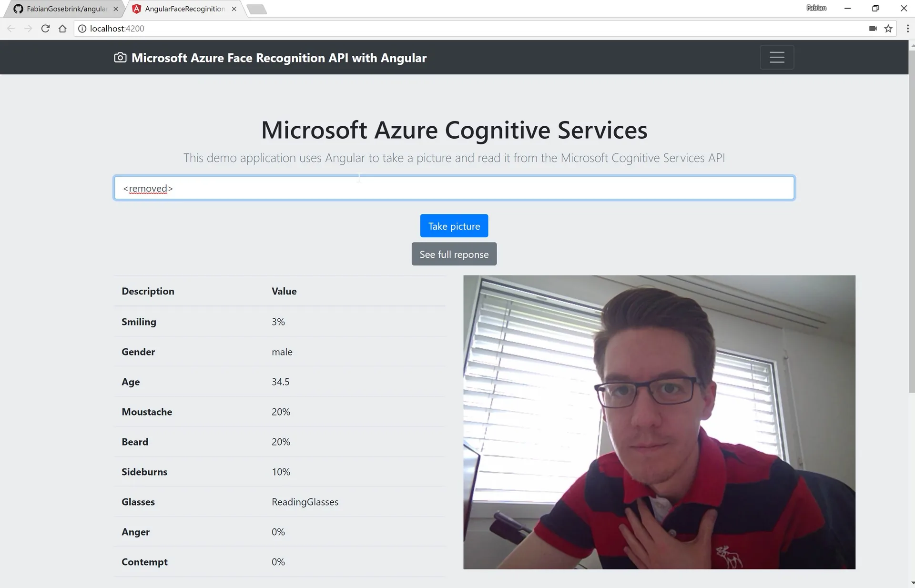The image size is (915, 588).
Task: View site information icon beside localhost
Action: click(82, 29)
